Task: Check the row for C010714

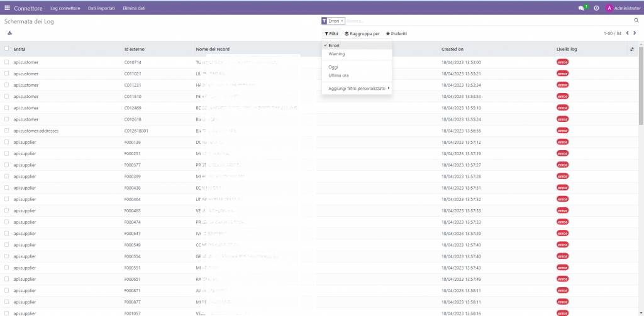Action: pyautogui.click(x=7, y=62)
